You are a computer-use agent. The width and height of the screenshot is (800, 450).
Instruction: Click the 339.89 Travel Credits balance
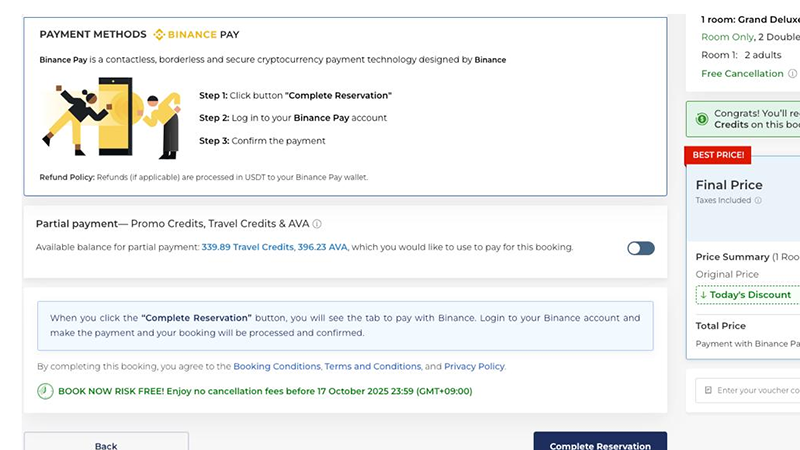tap(247, 247)
